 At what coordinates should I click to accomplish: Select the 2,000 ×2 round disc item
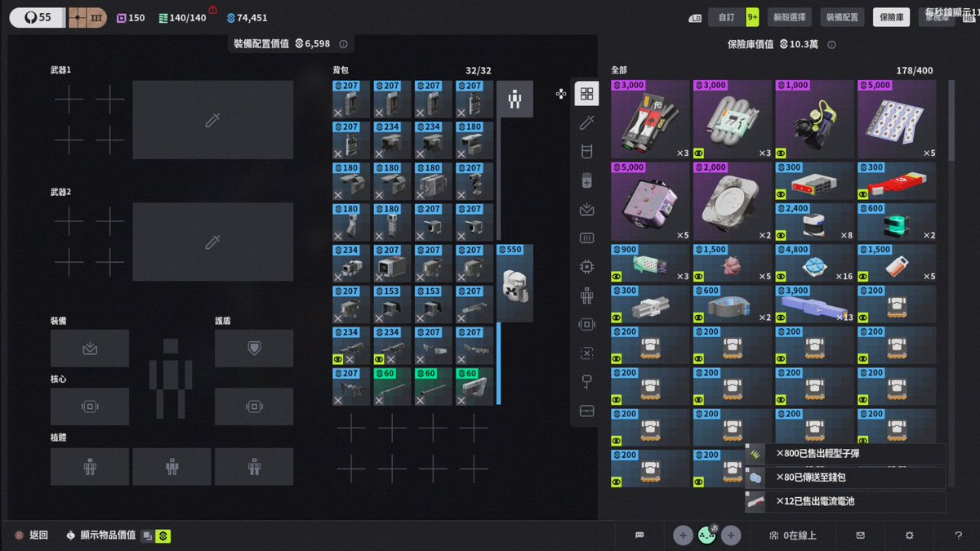(733, 201)
